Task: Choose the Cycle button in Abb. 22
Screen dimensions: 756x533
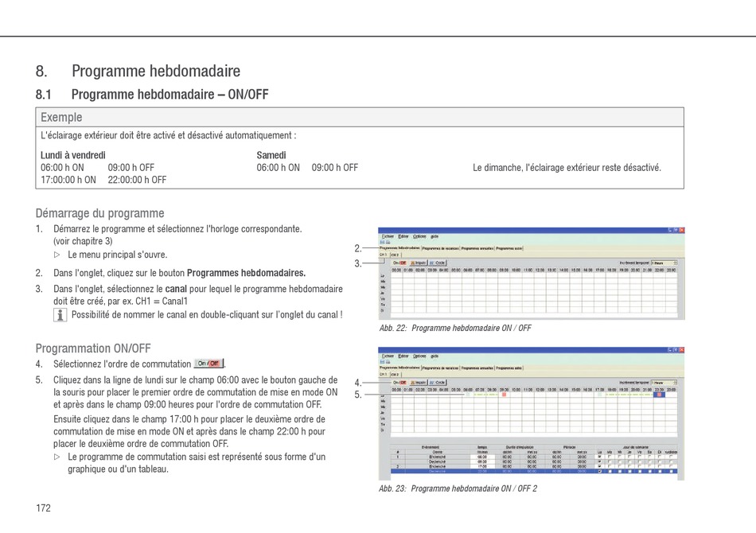Action: click(x=438, y=263)
